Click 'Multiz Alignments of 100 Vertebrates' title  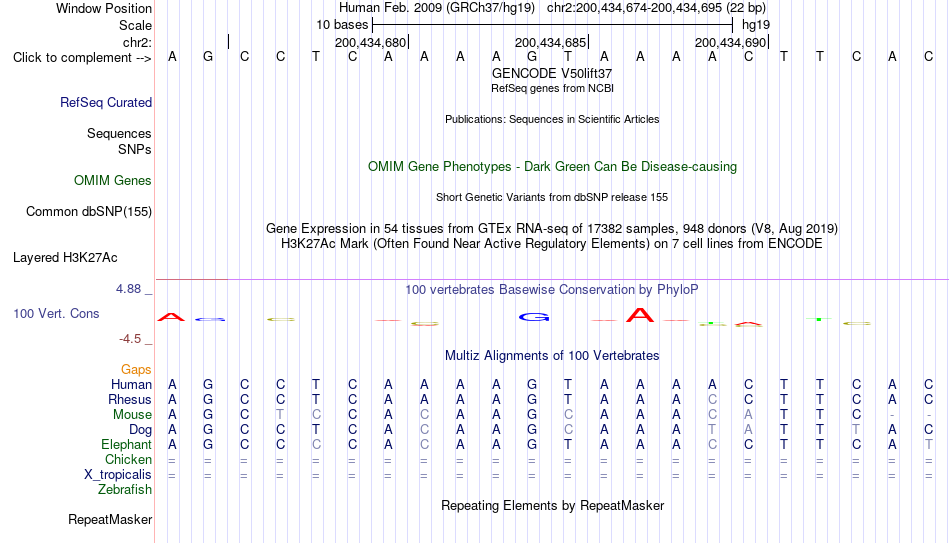[x=552, y=356]
